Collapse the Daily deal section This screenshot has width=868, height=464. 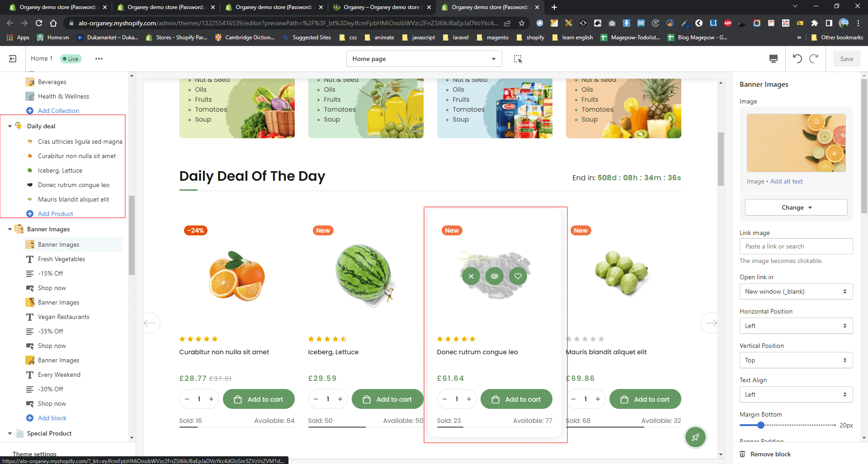(10, 126)
